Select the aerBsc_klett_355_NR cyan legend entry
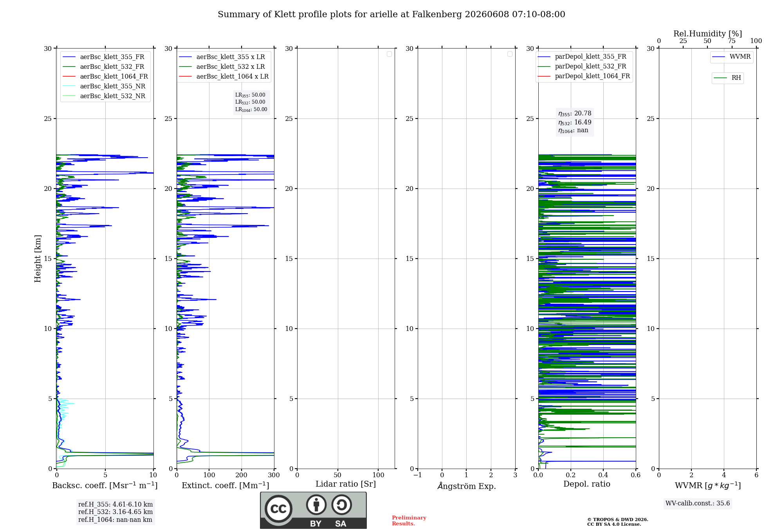The width and height of the screenshot is (783, 532). [104, 86]
